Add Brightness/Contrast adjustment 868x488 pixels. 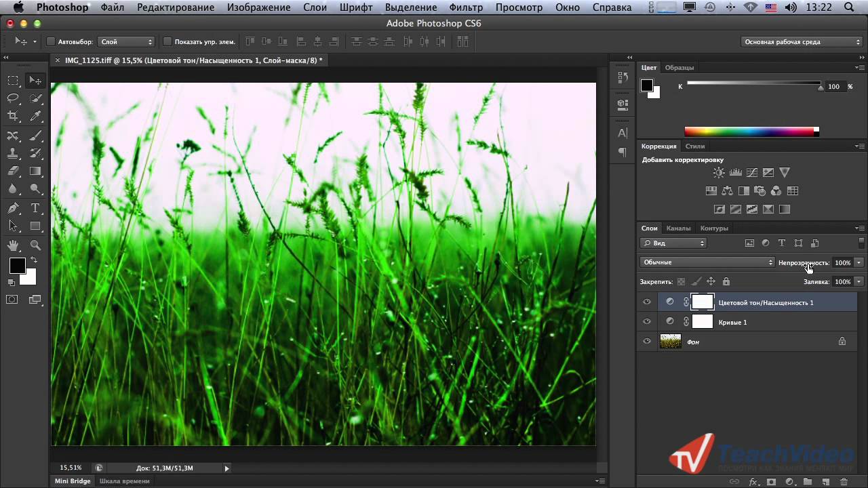(x=719, y=173)
